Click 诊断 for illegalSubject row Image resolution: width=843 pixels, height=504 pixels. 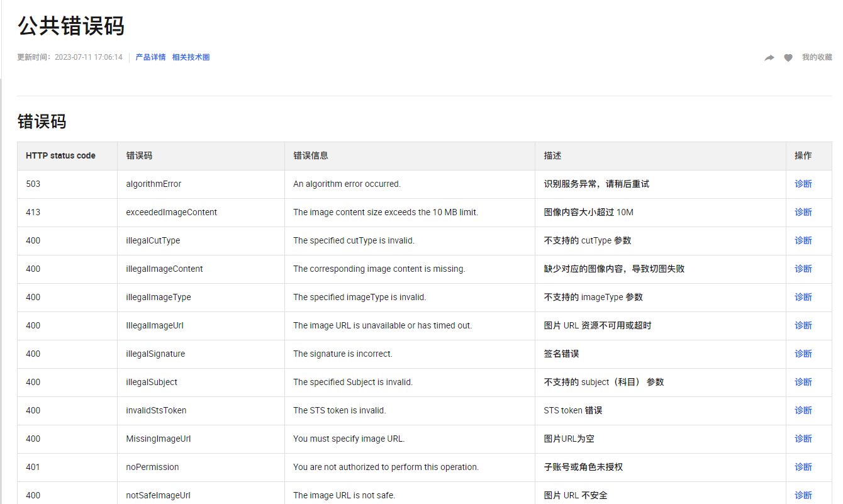803,382
